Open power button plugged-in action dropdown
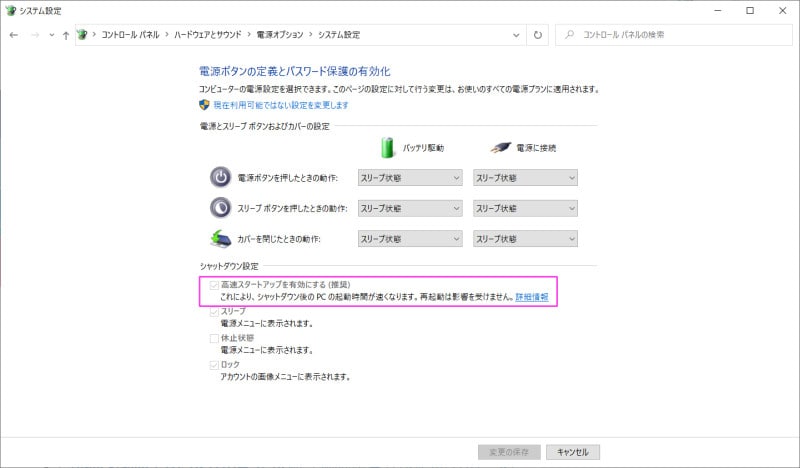Viewport: 800px width, 468px height. [526, 178]
